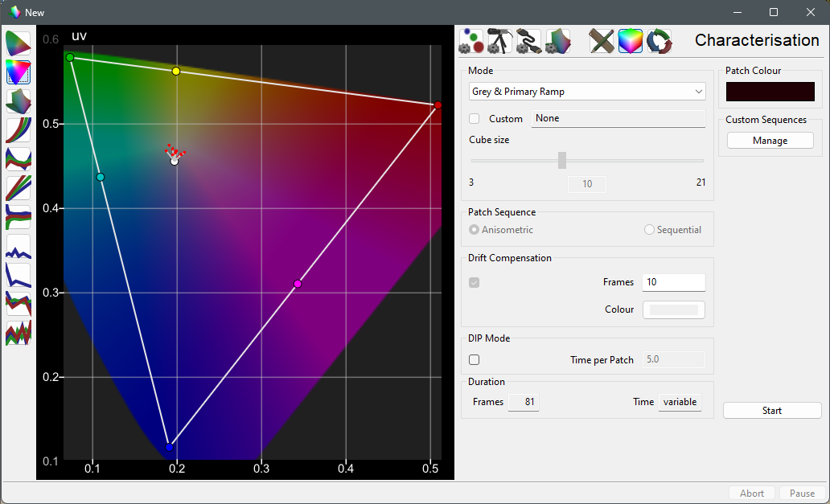830x504 pixels.
Task: Click the Drift Compensation Frames input field
Action: click(x=673, y=282)
